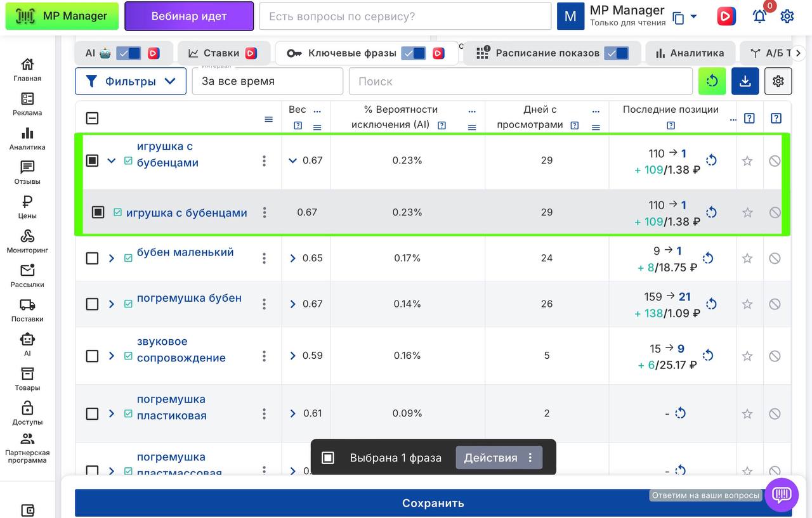Click the notifications bell icon
Screen dimensions: 812x518
pos(759,16)
